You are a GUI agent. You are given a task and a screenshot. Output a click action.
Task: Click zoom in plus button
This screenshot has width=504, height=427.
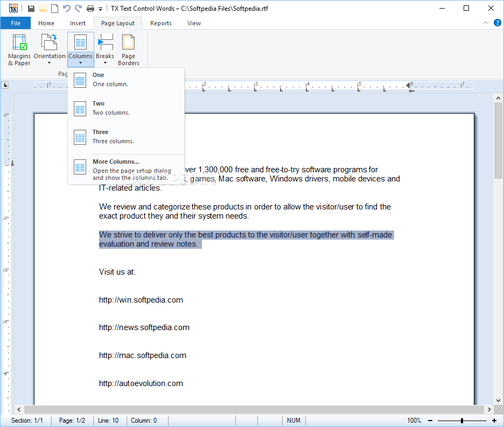tap(494, 421)
